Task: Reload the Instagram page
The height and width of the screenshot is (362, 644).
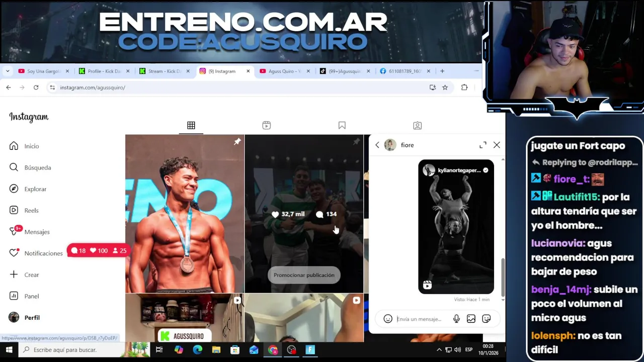Action: [x=36, y=87]
